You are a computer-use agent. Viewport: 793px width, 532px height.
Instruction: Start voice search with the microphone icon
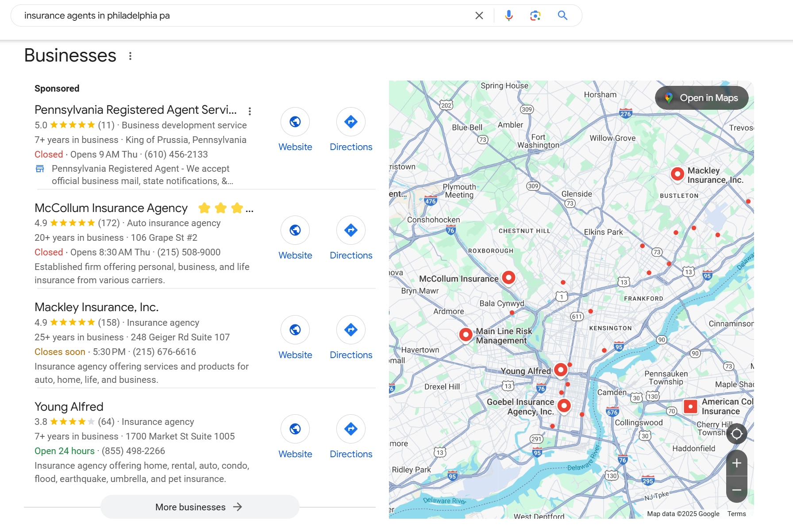(x=509, y=15)
